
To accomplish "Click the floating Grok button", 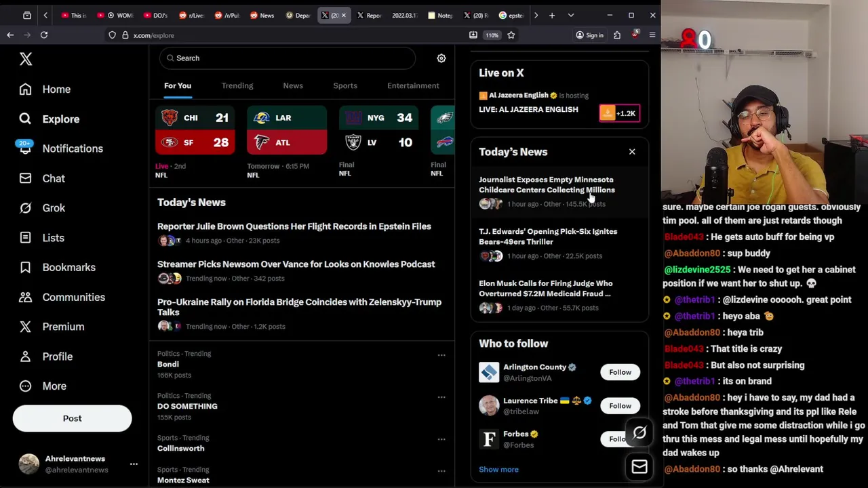I will 639,432.
